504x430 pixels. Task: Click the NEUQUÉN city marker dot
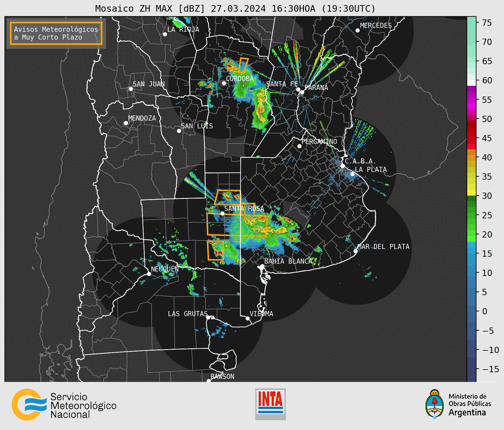pyautogui.click(x=149, y=274)
